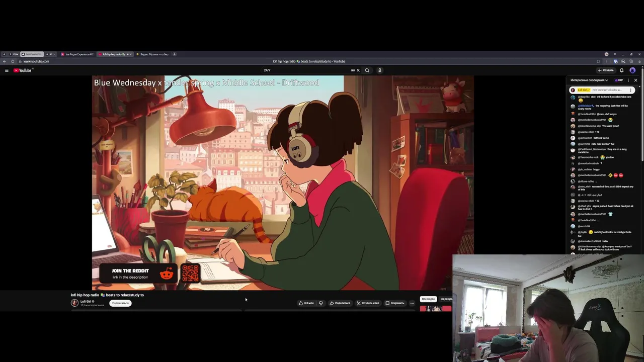Viewport: 644px width, 362px height.
Task: Open browser main menu lines icon
Action: 614,54
